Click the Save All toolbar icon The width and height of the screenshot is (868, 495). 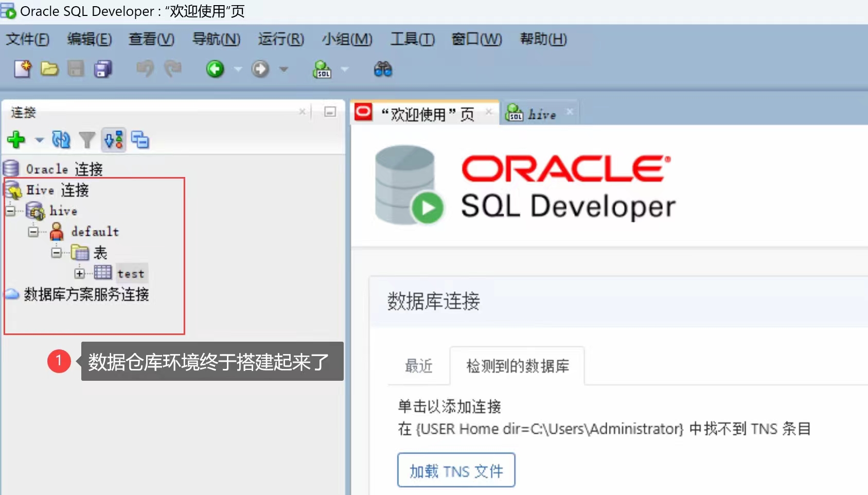[x=103, y=68]
